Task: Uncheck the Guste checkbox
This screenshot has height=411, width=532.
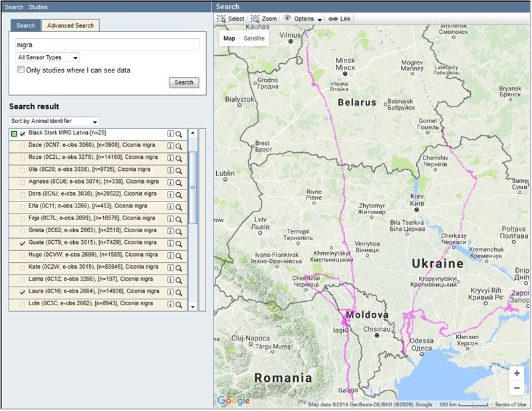Action: point(23,243)
